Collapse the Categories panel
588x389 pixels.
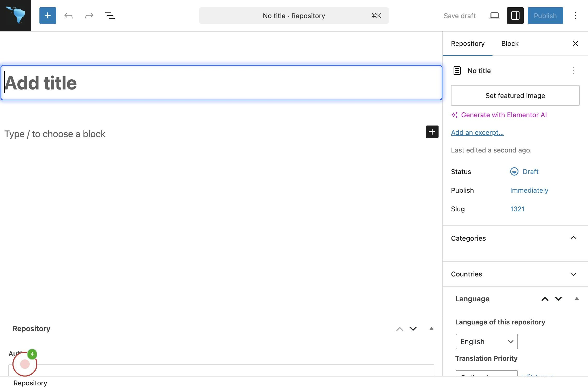pyautogui.click(x=573, y=238)
